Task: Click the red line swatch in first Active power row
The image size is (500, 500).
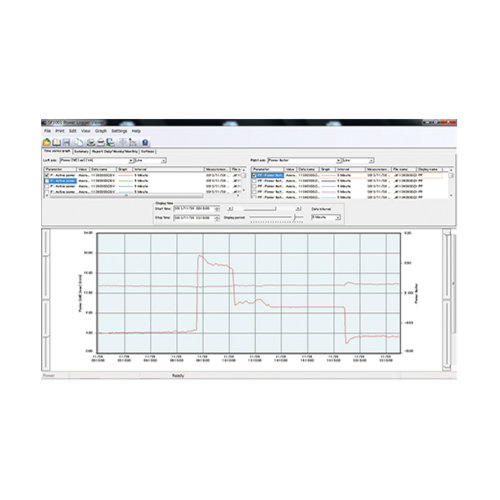Action: [126, 175]
